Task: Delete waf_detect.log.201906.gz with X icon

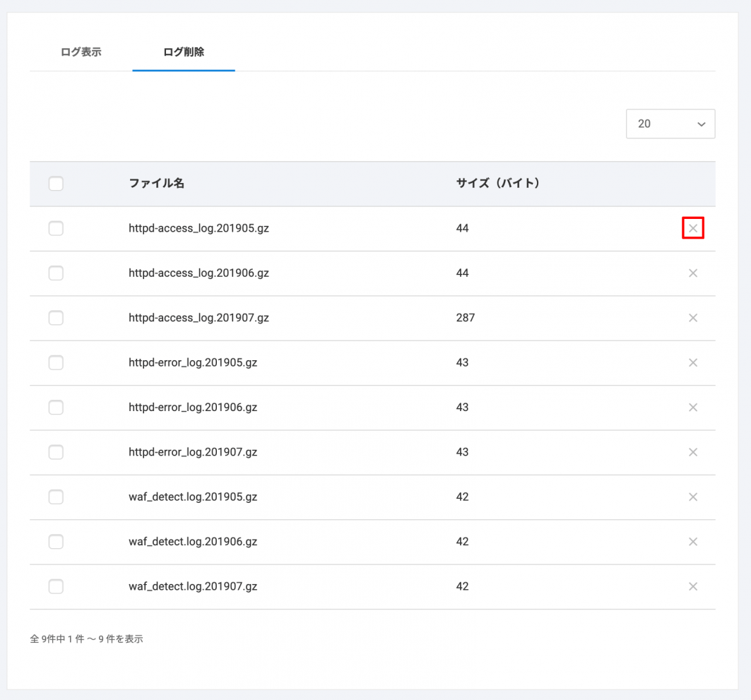Action: coord(692,542)
